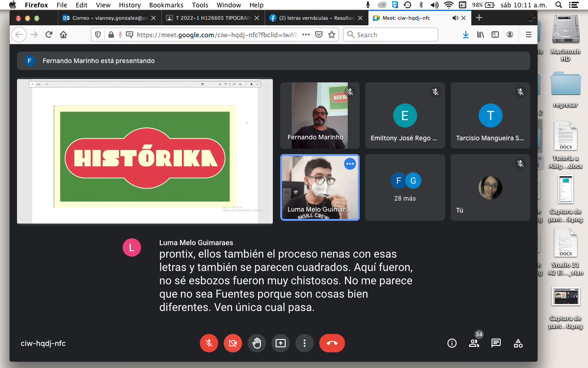Open the Help menu
Screen dimensions: 588x368
[x=256, y=5]
